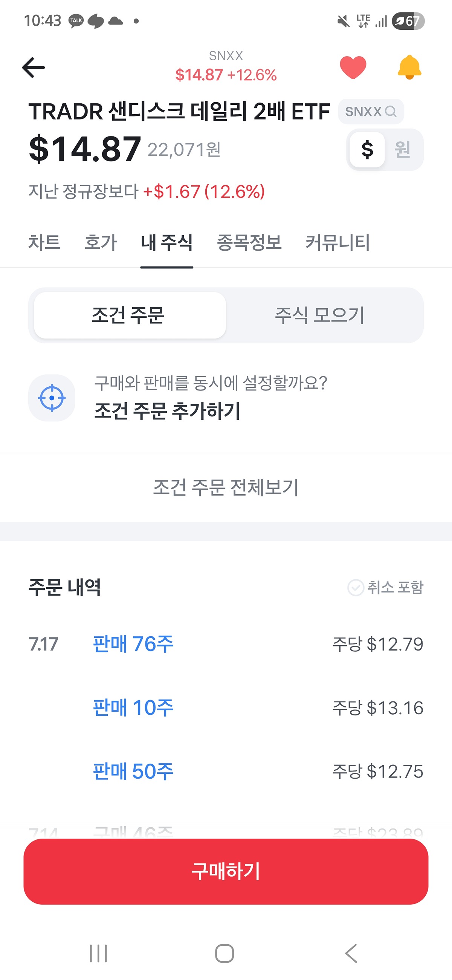Open price alerts with bell icon

[x=409, y=67]
